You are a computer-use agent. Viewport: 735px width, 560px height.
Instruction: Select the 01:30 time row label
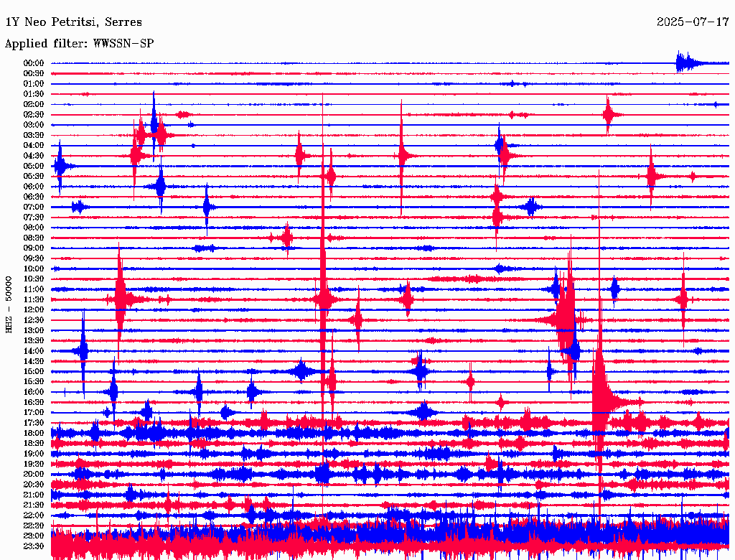[x=34, y=94]
